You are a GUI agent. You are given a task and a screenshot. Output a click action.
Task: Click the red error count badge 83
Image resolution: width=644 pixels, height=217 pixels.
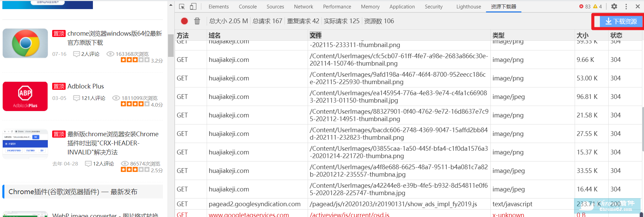(585, 6)
